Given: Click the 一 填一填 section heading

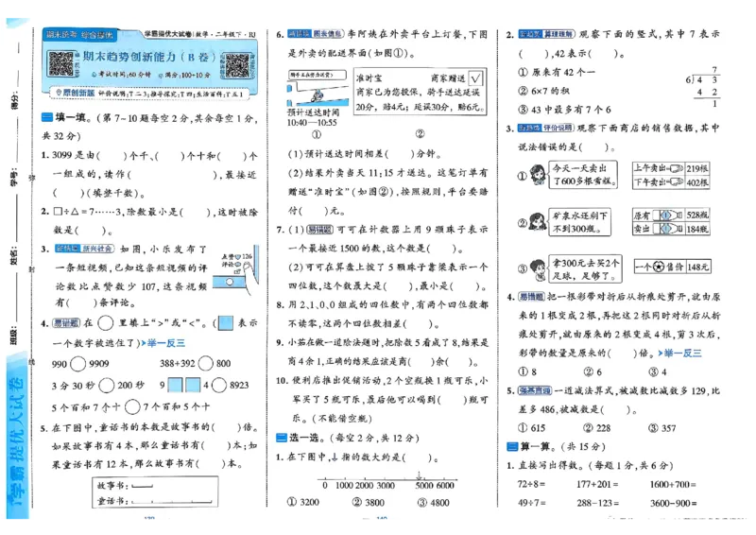Looking at the screenshot, I should tap(64, 118).
